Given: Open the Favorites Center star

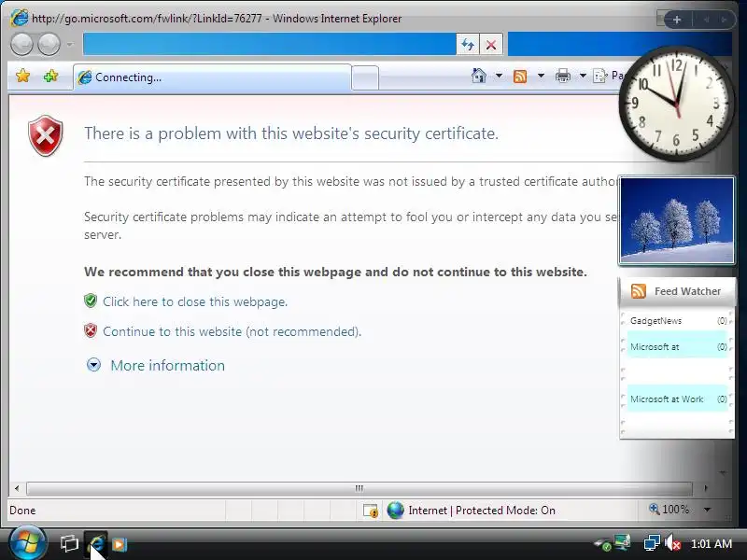Looking at the screenshot, I should [x=22, y=76].
